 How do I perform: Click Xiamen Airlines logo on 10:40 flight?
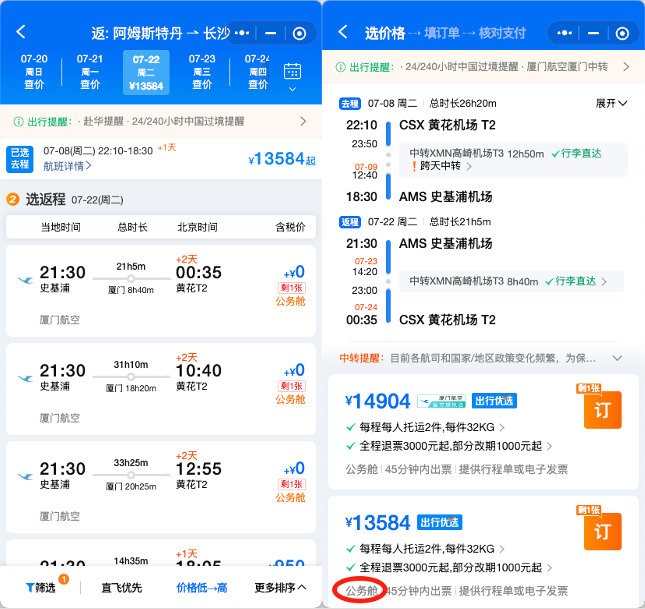(25, 378)
